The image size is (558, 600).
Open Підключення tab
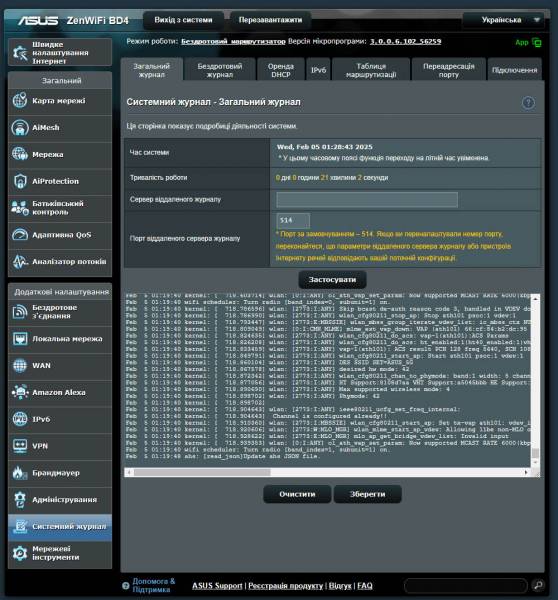[x=514, y=70]
